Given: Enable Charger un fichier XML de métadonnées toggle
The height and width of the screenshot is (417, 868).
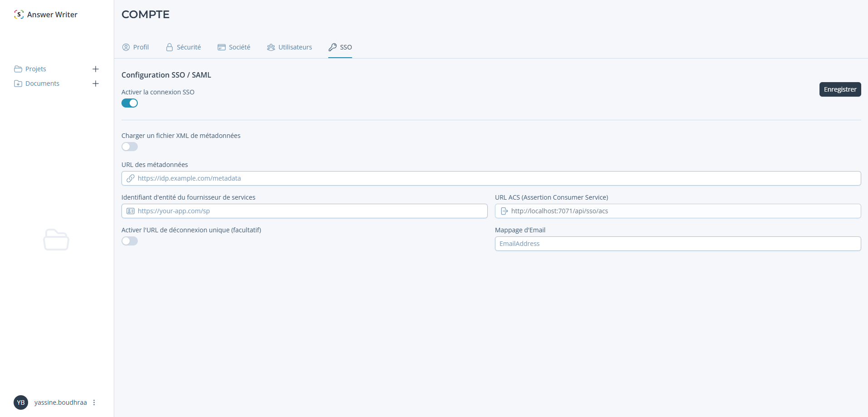Looking at the screenshot, I should [x=130, y=147].
